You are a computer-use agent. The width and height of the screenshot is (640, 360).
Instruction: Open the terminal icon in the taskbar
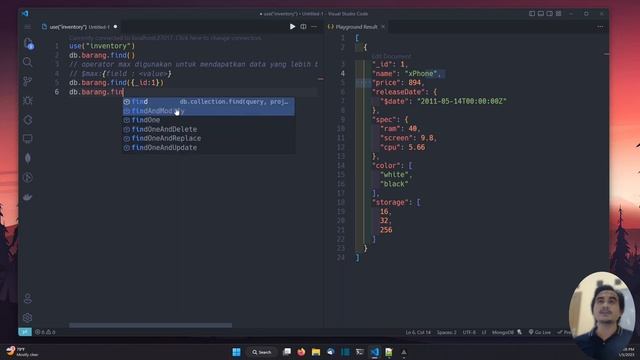coord(360,352)
